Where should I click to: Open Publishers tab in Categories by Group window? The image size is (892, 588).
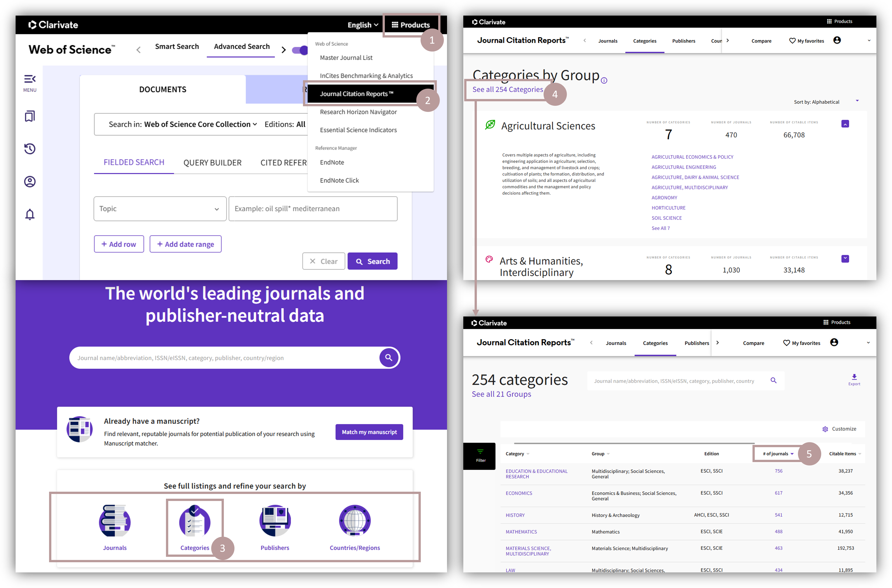(x=684, y=41)
